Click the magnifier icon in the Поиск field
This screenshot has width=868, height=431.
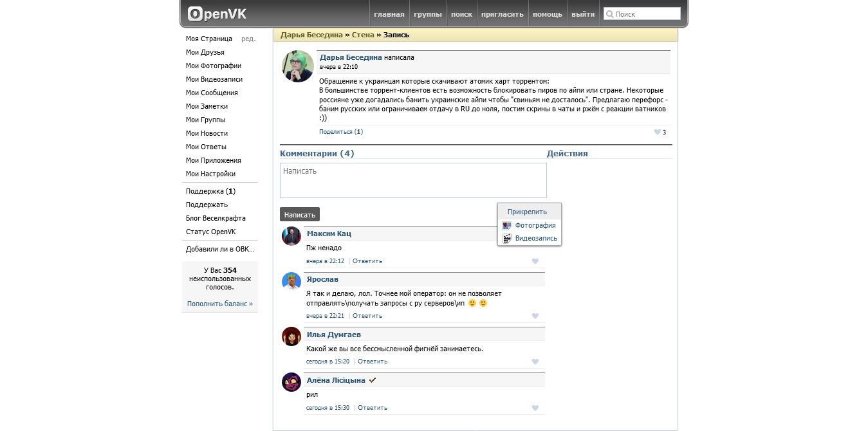click(609, 13)
